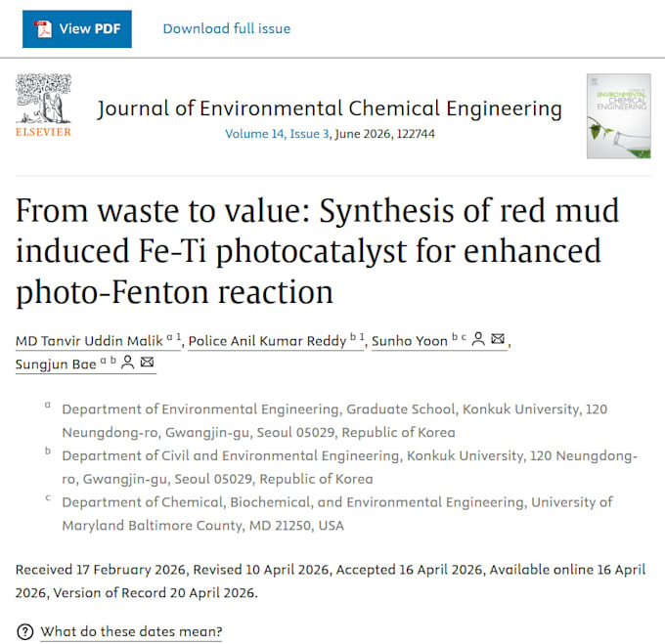Select author name Sunho Yoon
The width and height of the screenshot is (665, 644).
tap(410, 341)
